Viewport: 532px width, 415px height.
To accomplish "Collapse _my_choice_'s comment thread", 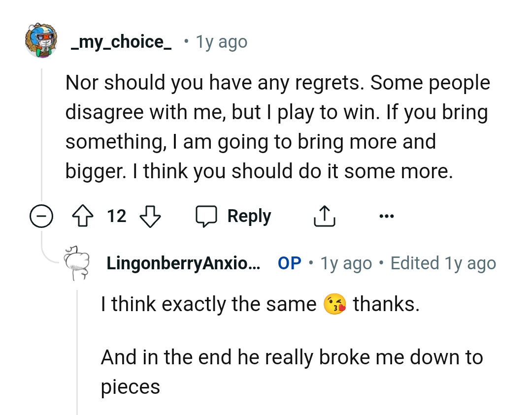I will pyautogui.click(x=42, y=215).
